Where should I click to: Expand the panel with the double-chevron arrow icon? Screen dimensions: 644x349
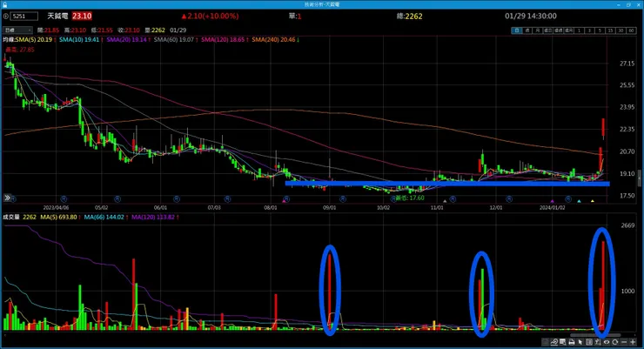click(x=7, y=198)
